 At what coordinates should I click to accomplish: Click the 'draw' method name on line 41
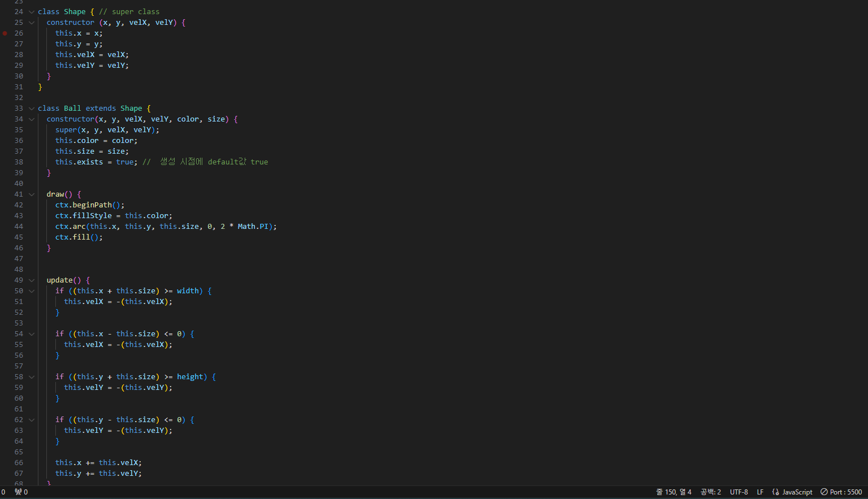[55, 194]
